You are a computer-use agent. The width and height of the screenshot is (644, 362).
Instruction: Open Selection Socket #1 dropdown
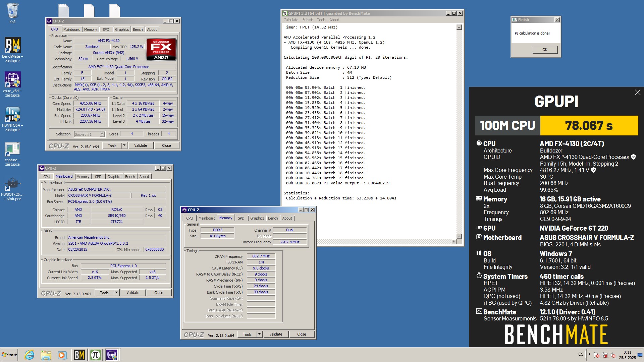102,134
